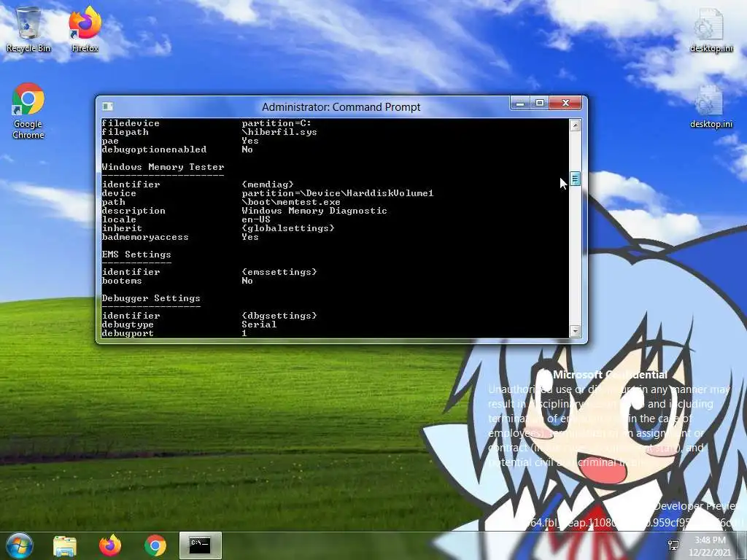Click the scroll up arrow in Command Prompt
747x560 pixels.
point(575,125)
